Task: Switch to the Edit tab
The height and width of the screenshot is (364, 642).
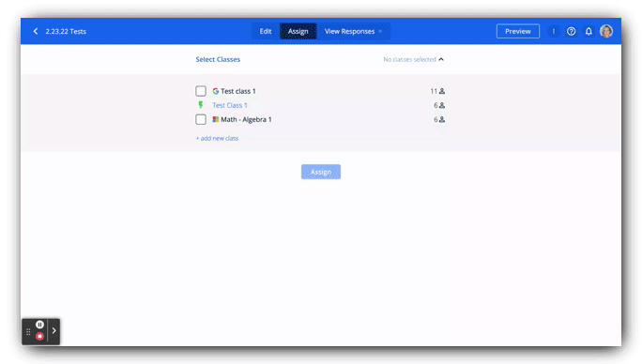Action: click(266, 31)
